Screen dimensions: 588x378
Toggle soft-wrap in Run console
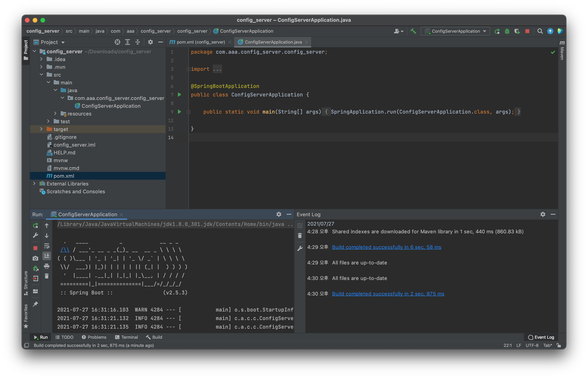(x=47, y=246)
